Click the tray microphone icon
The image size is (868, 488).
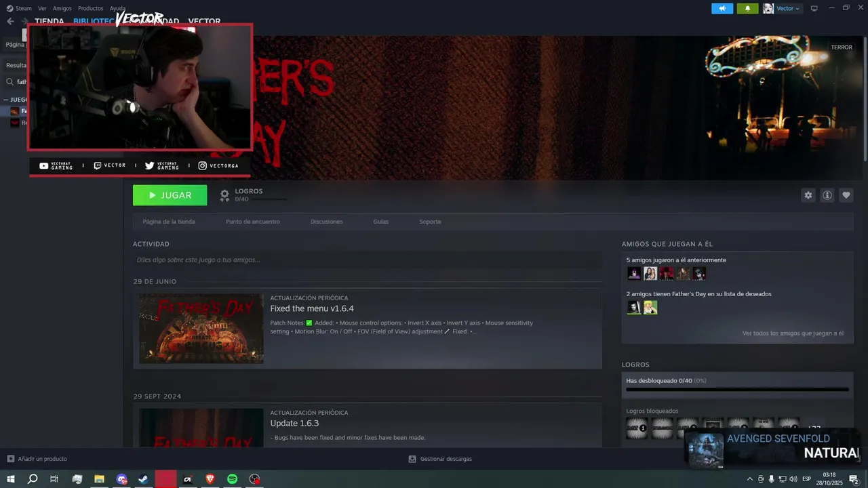tap(771, 479)
